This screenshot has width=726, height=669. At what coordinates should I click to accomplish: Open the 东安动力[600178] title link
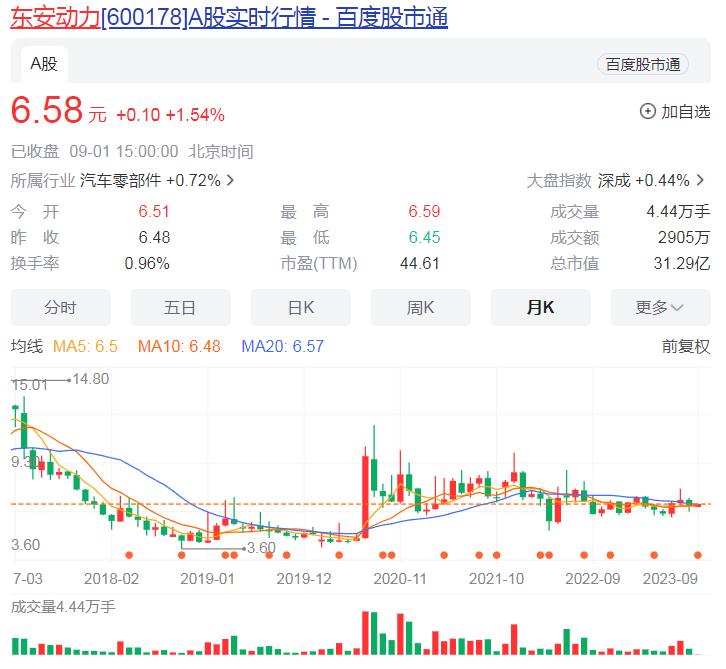click(x=229, y=19)
